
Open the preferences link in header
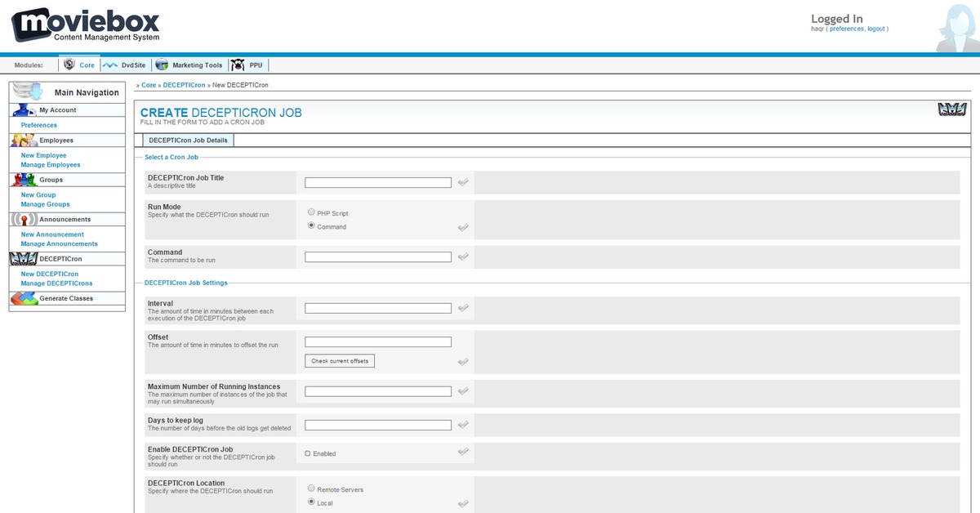coord(846,29)
